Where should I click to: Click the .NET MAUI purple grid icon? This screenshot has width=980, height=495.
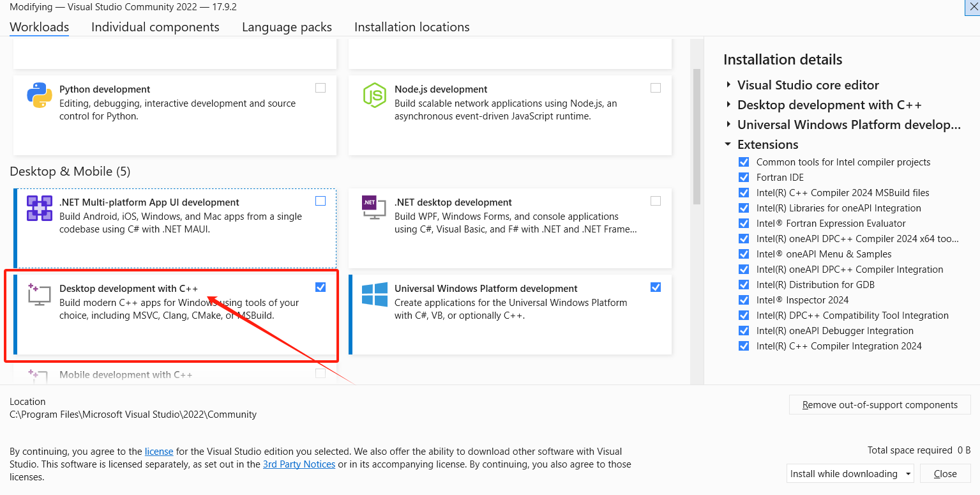click(x=40, y=208)
